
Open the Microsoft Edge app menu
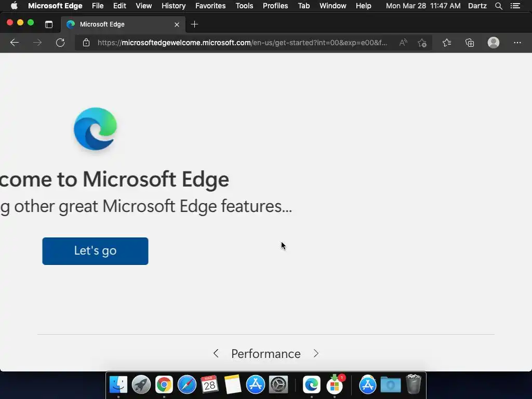click(x=55, y=6)
